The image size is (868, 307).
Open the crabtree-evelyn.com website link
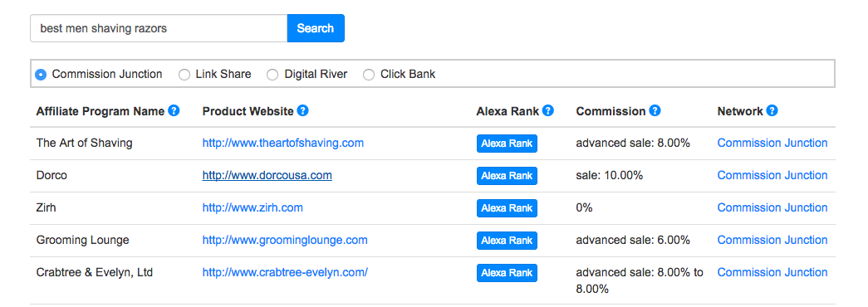point(285,273)
